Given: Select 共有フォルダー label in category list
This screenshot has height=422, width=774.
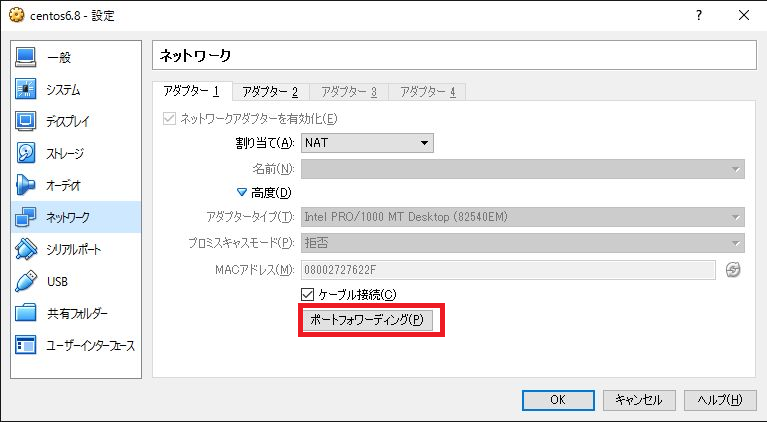Looking at the screenshot, I should (77, 313).
